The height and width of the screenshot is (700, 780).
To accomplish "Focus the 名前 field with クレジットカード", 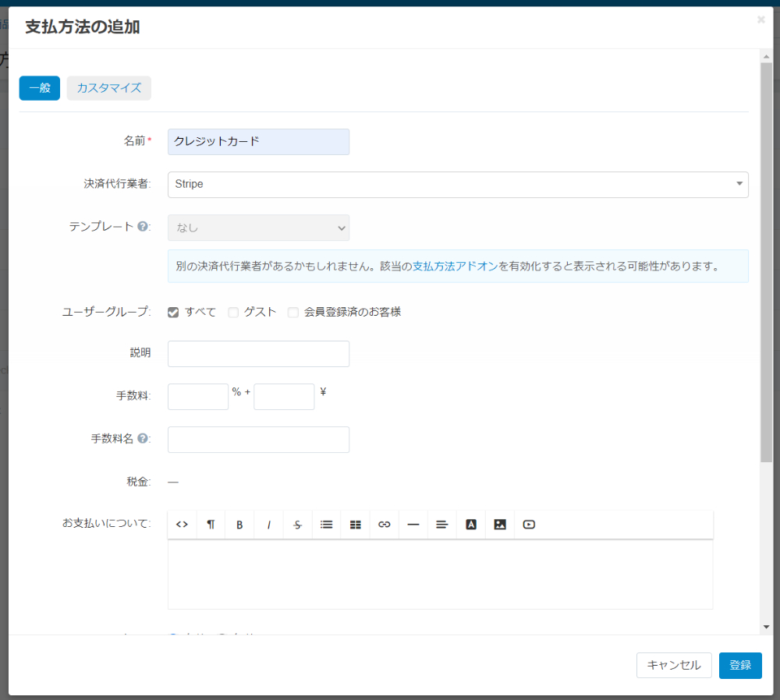I will click(x=259, y=142).
